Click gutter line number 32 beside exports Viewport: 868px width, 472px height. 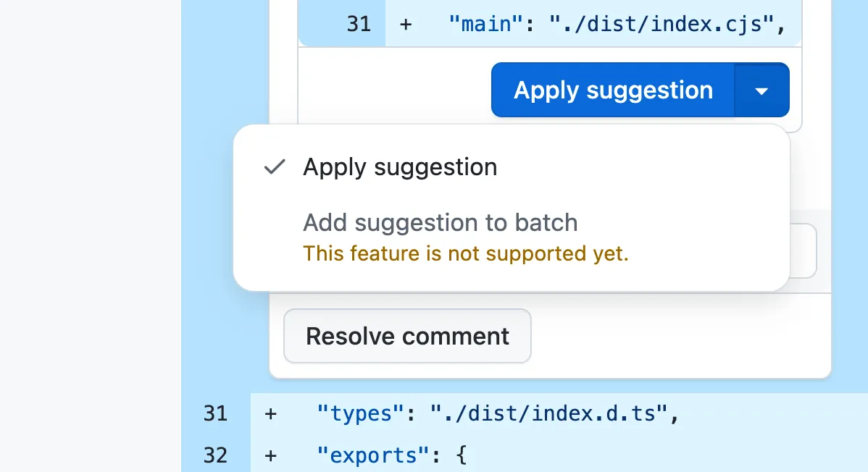215,455
